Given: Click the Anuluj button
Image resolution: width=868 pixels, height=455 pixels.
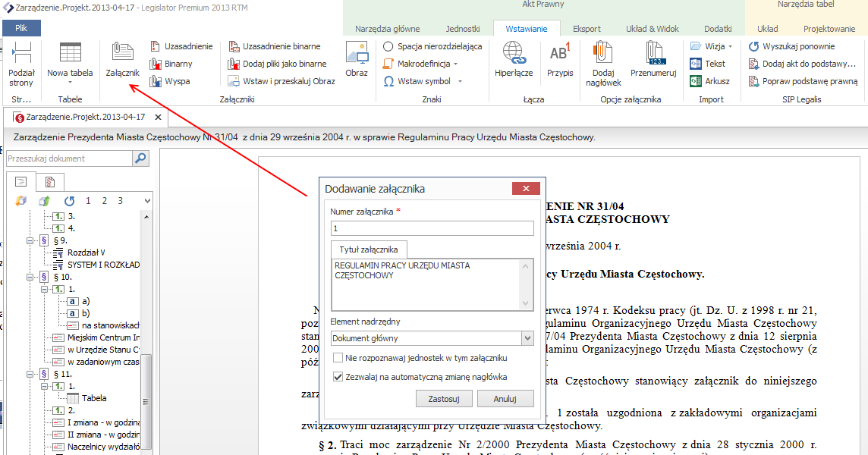Looking at the screenshot, I should pos(505,399).
